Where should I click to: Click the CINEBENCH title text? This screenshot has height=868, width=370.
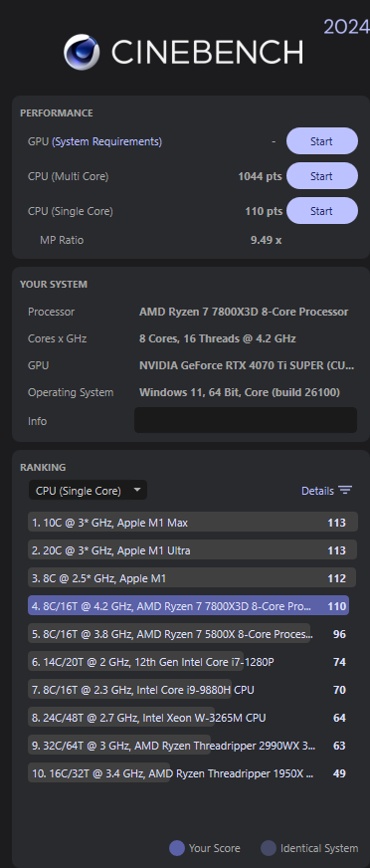pos(207,52)
